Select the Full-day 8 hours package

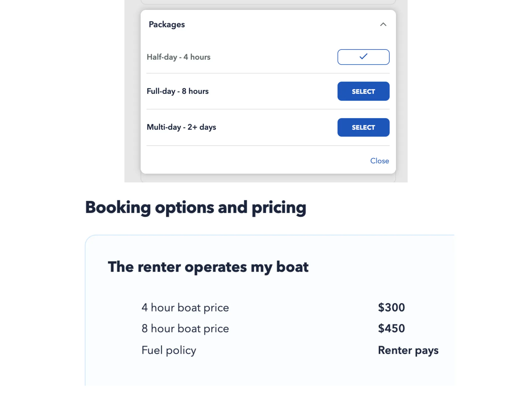363,91
